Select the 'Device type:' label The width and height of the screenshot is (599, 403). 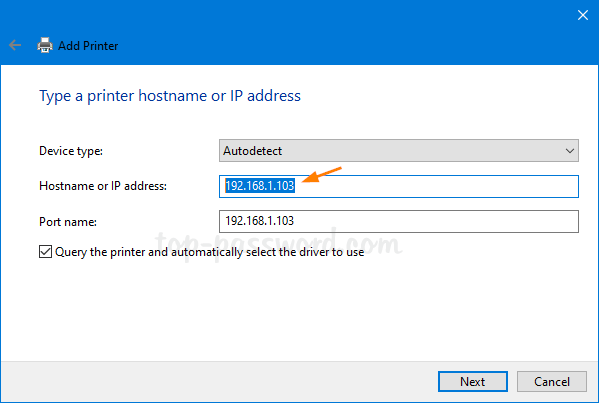[71, 151]
